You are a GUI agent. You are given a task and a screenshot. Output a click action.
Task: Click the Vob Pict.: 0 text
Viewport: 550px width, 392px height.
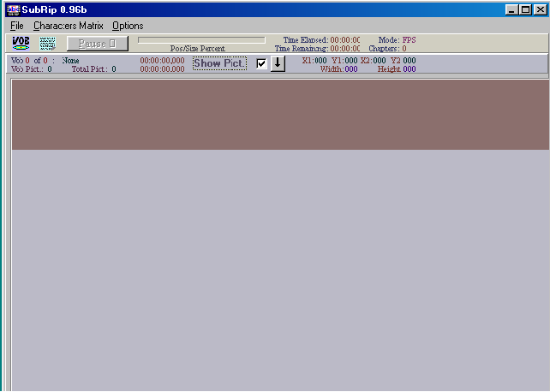pos(32,69)
